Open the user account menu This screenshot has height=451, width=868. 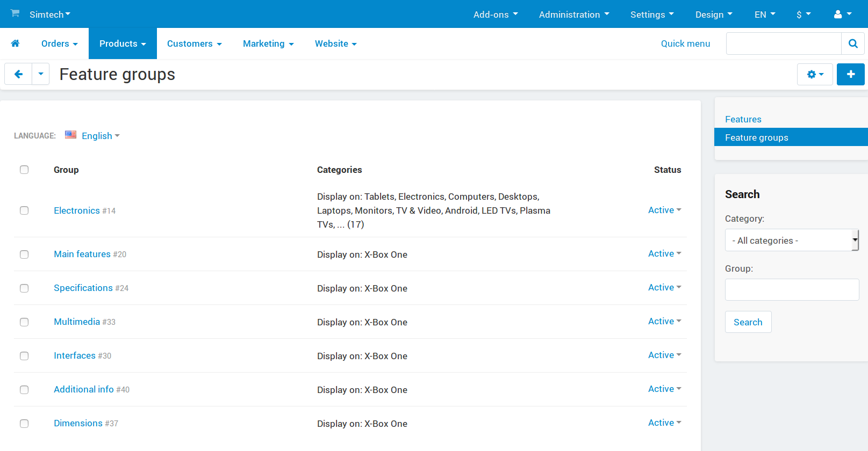tap(842, 14)
